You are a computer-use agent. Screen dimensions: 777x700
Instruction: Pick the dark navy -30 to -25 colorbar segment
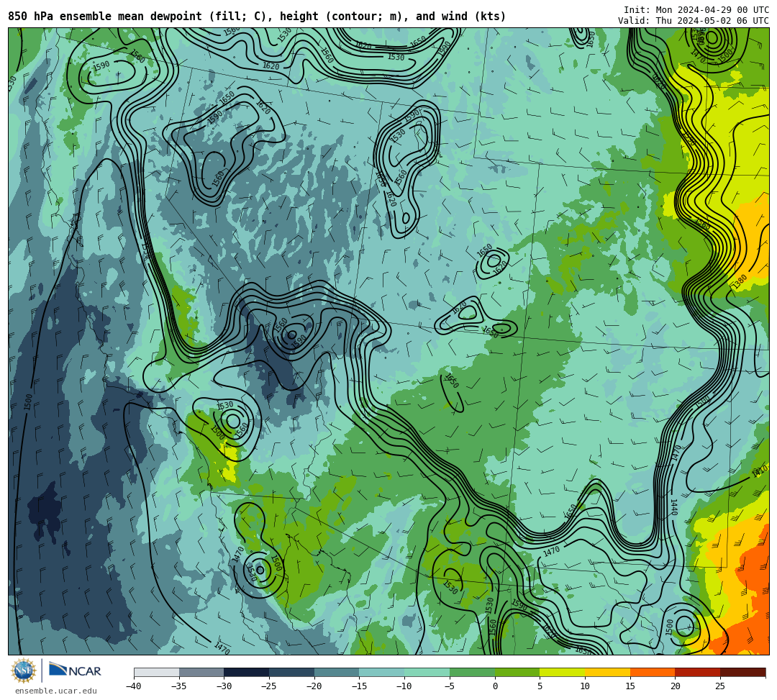pyautogui.click(x=247, y=672)
